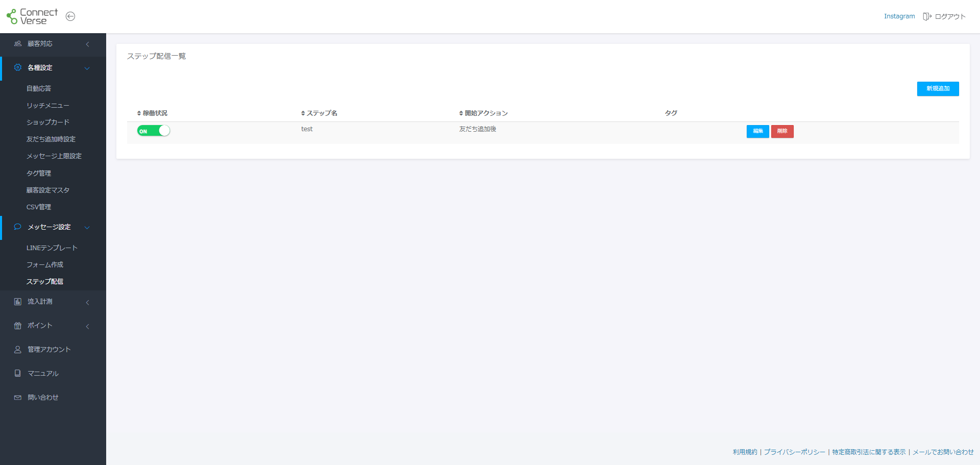Click the 顧客対応 menu label
This screenshot has width=980, height=465.
coord(40,44)
